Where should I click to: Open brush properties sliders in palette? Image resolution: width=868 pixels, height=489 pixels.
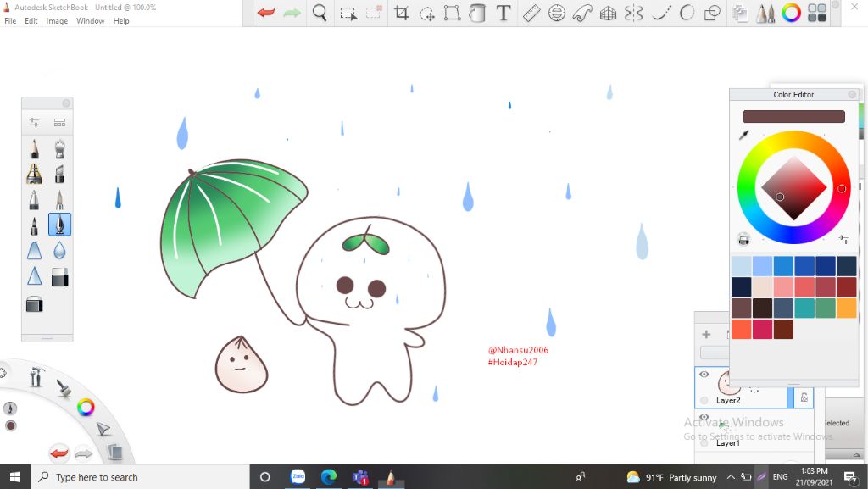34,123
